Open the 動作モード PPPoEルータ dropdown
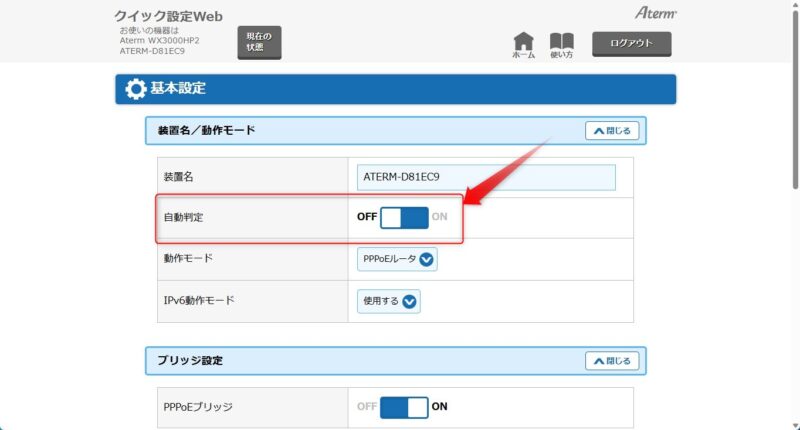This screenshot has height=430, width=800. tap(398, 259)
